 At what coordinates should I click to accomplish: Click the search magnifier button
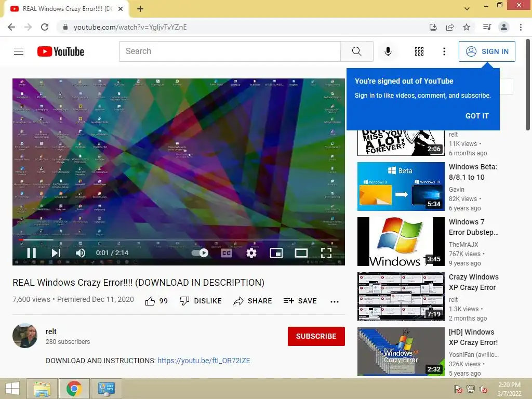pyautogui.click(x=356, y=51)
